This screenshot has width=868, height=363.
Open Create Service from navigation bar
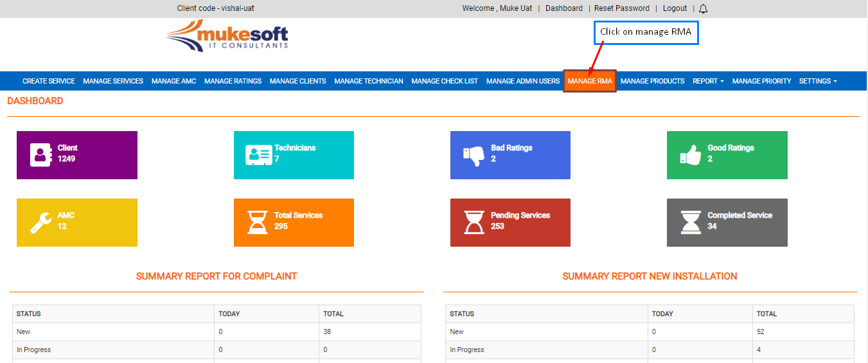(49, 81)
